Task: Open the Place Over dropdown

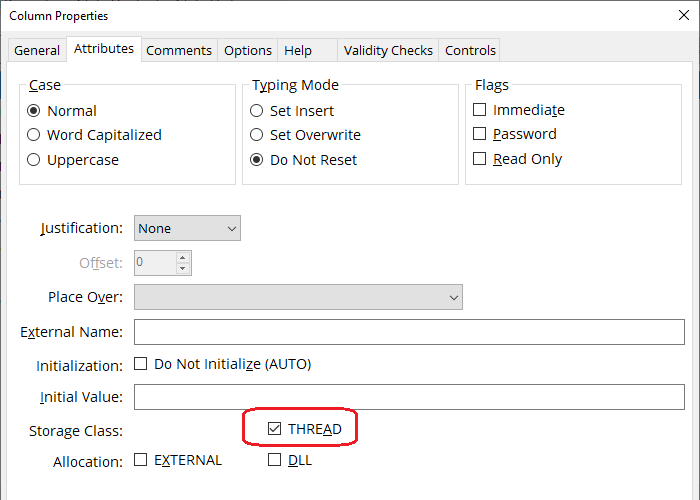Action: tap(298, 297)
